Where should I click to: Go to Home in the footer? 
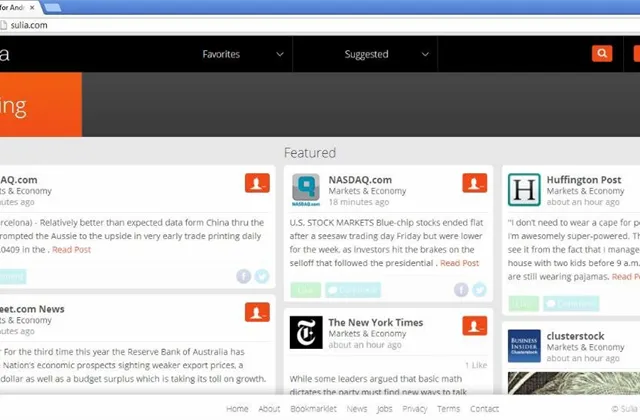coord(237,409)
